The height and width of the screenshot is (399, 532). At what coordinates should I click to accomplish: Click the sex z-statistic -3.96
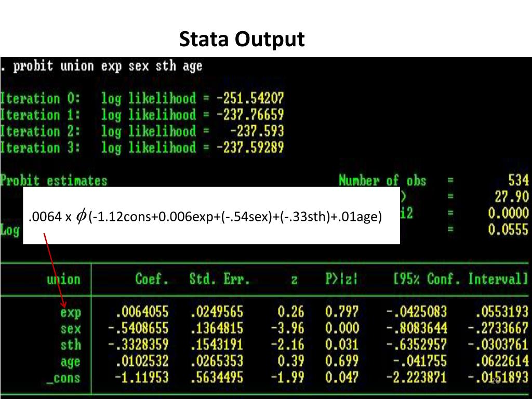click(287, 328)
